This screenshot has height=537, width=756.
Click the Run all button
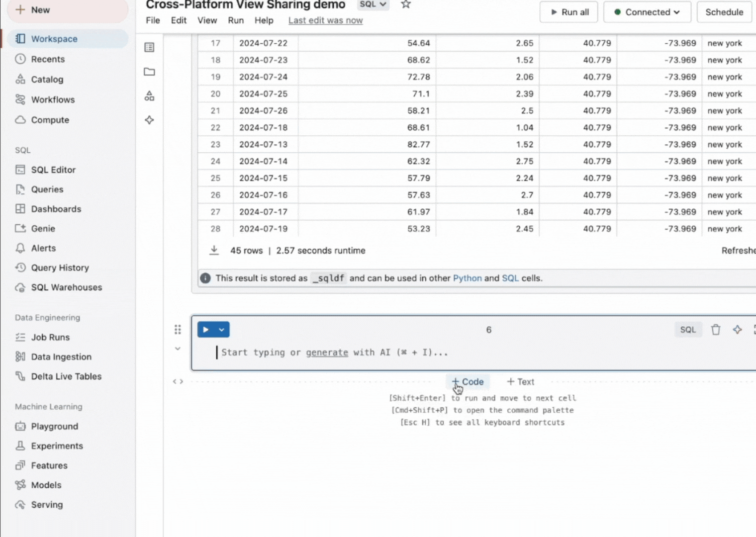569,12
